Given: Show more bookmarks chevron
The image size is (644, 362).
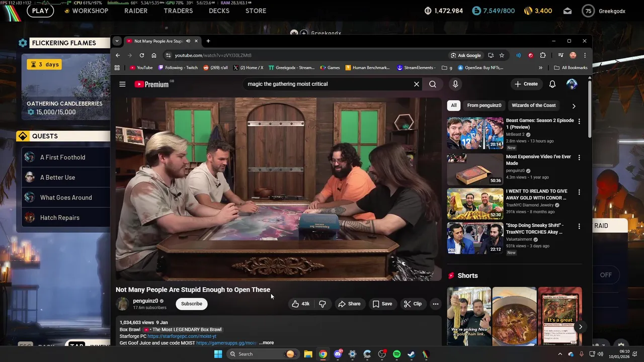Looking at the screenshot, I should tap(540, 67).
